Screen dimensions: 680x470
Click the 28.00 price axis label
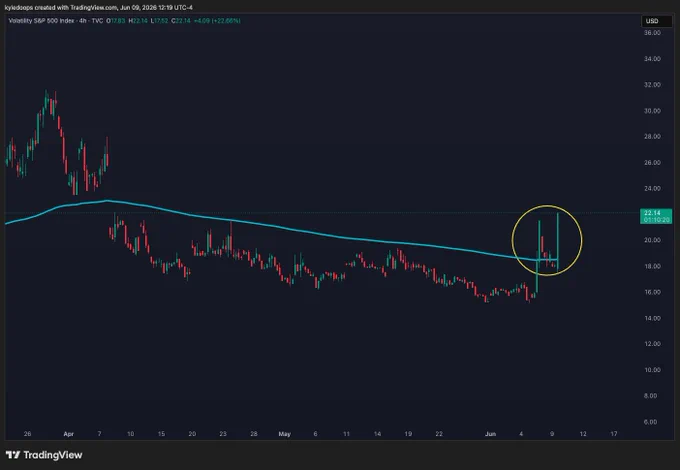click(652, 136)
